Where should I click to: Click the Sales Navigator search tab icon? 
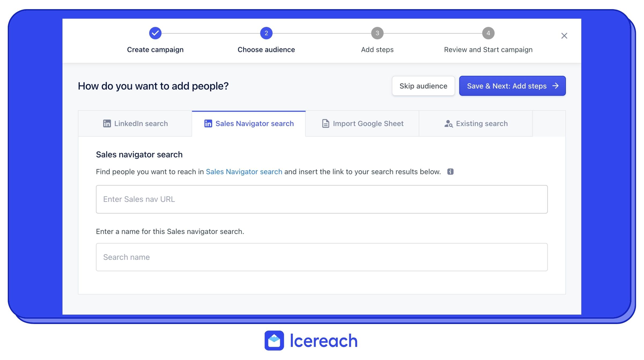click(207, 124)
